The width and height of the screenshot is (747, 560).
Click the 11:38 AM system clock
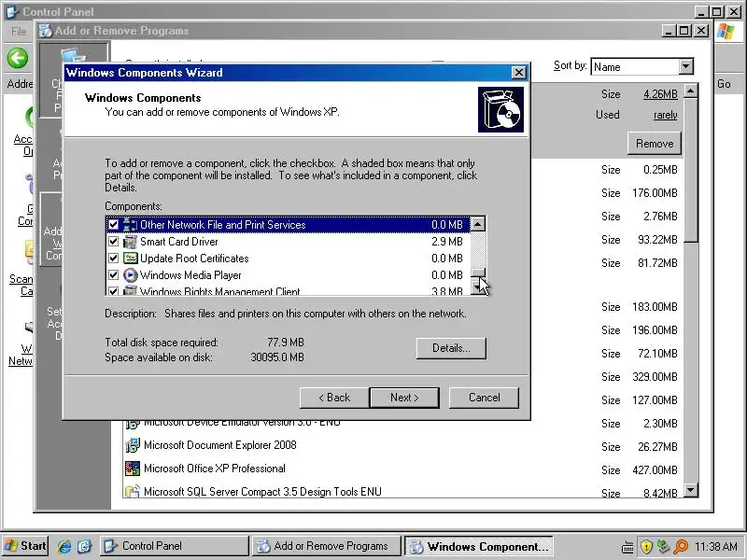(716, 546)
